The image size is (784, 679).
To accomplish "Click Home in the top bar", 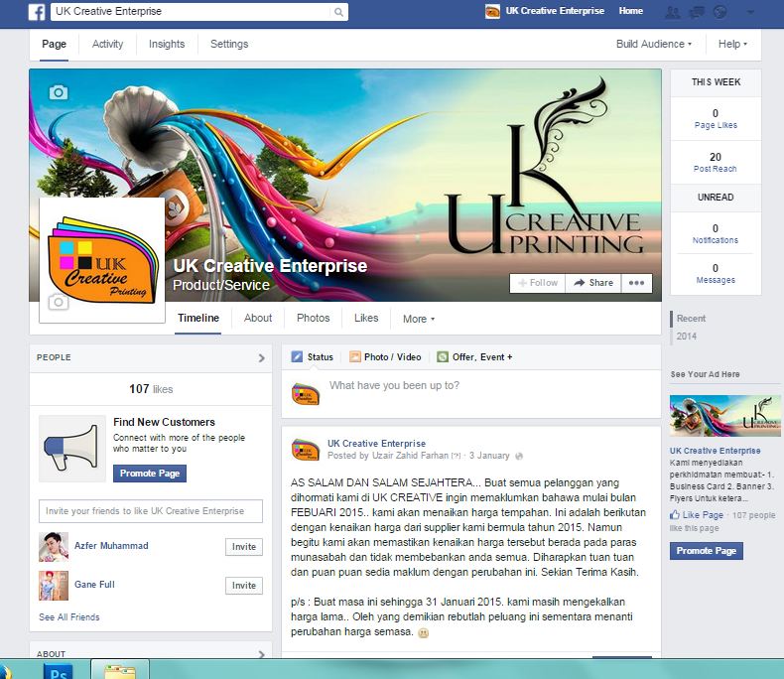I will pyautogui.click(x=630, y=11).
